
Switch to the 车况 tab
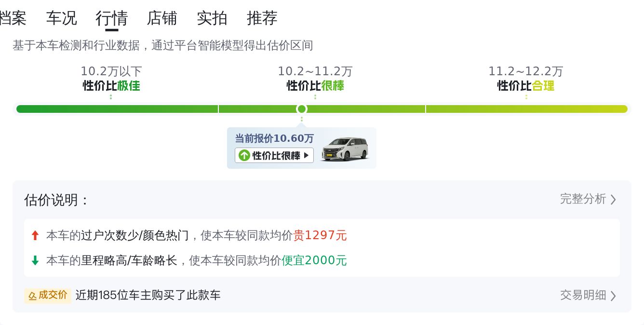(x=61, y=18)
